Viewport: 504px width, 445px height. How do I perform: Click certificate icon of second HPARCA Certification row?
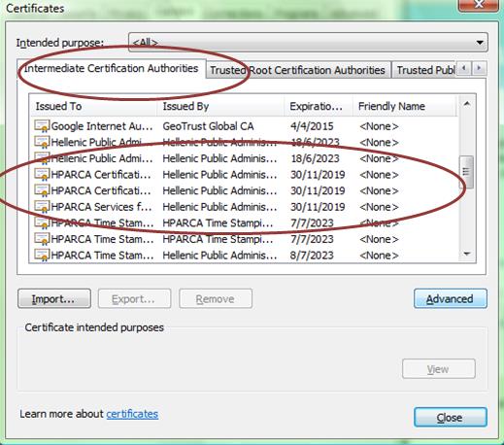click(42, 190)
